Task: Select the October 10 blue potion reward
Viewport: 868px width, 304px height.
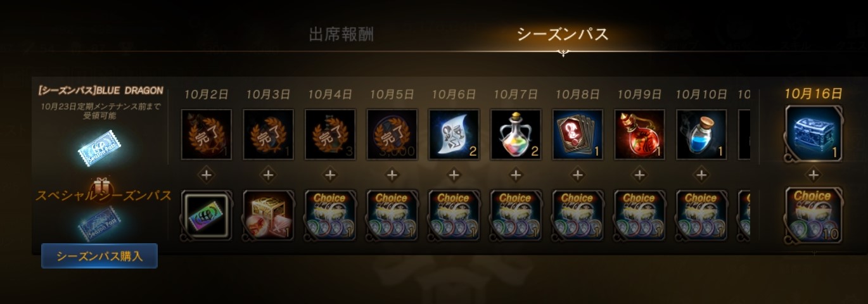Action: pos(701,134)
